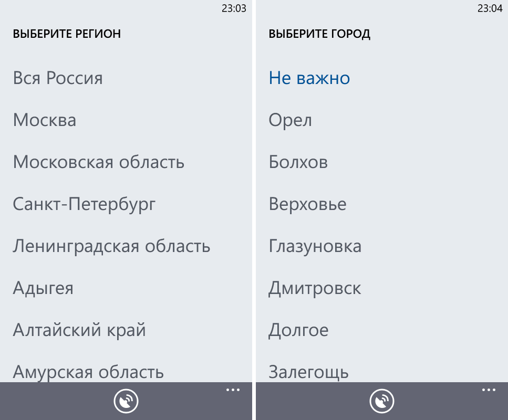Tap 'Амурская область' list item
The width and height of the screenshot is (508, 420).
point(88,372)
